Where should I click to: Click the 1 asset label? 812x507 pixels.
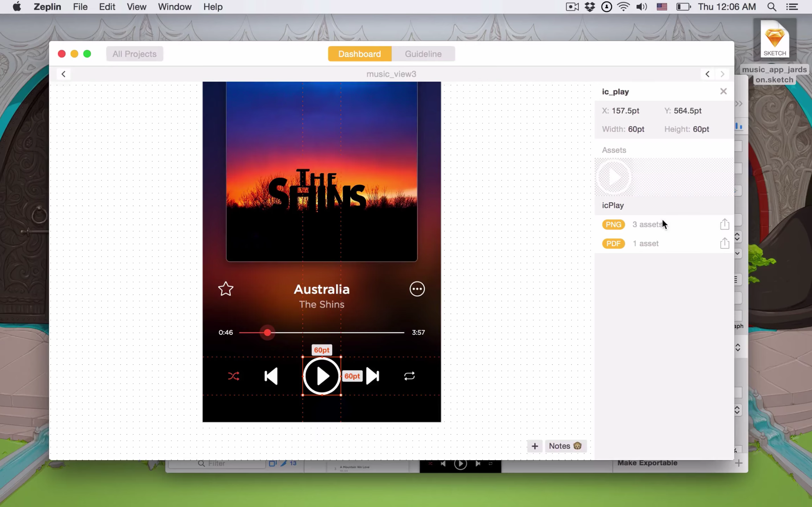tap(645, 244)
